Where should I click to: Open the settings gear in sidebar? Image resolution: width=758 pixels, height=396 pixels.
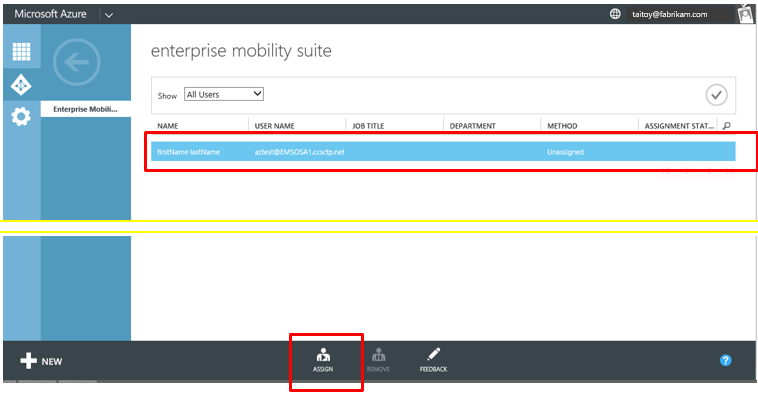coord(21,117)
